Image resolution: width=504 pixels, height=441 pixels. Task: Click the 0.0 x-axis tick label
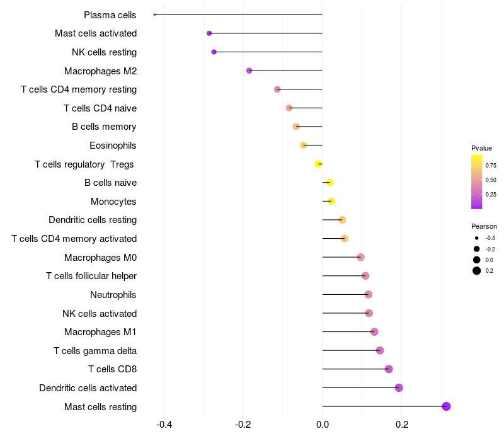click(322, 424)
